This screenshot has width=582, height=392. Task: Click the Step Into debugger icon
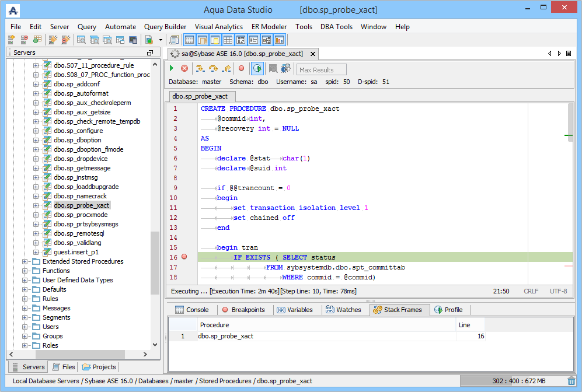click(200, 69)
